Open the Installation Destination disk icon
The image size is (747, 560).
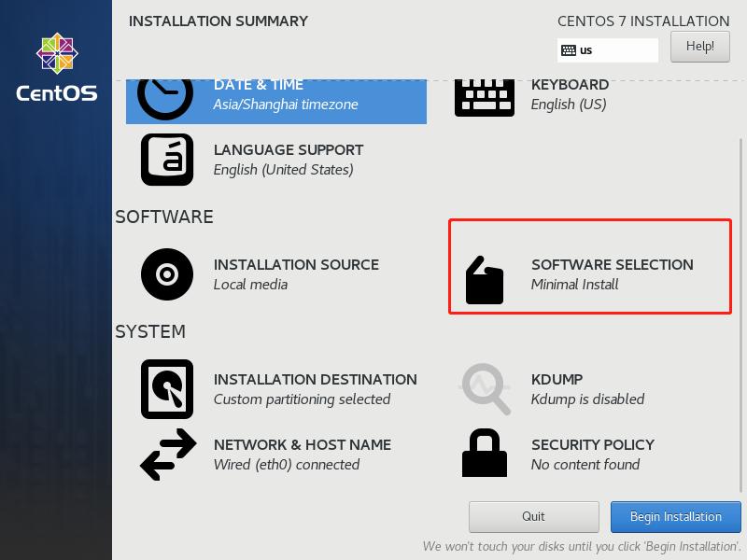[x=166, y=388]
